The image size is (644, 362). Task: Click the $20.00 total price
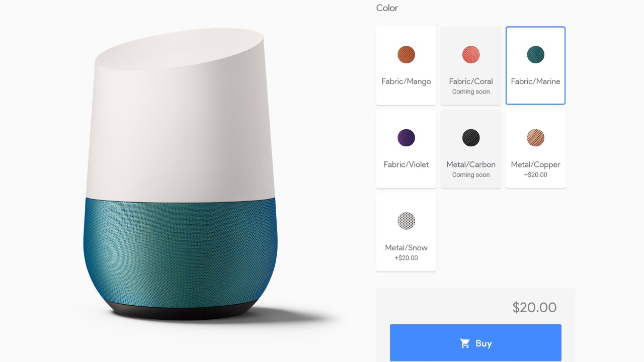(x=534, y=307)
